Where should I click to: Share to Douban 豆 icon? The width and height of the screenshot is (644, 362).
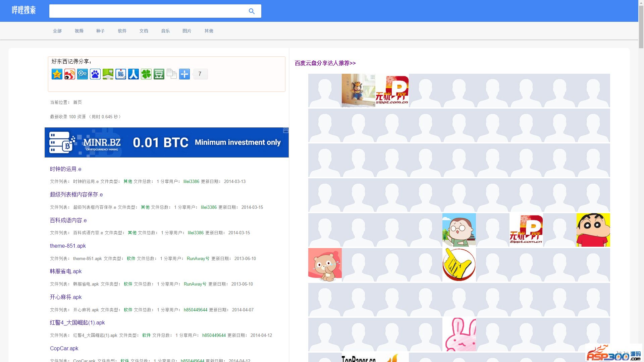(159, 74)
